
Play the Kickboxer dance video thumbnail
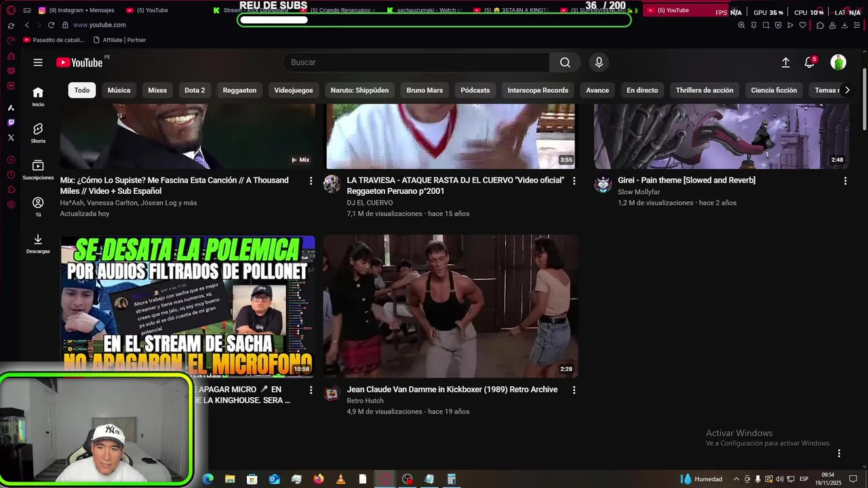coord(451,306)
